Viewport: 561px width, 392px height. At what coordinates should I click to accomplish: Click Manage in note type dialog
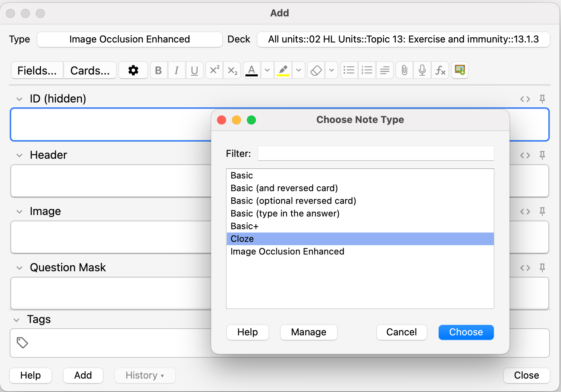(308, 332)
